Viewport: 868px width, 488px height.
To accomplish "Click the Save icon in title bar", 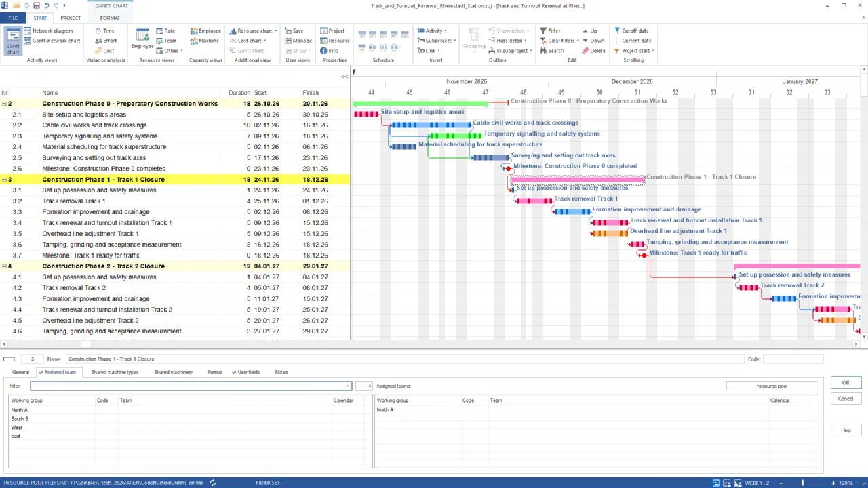I will [x=35, y=5].
